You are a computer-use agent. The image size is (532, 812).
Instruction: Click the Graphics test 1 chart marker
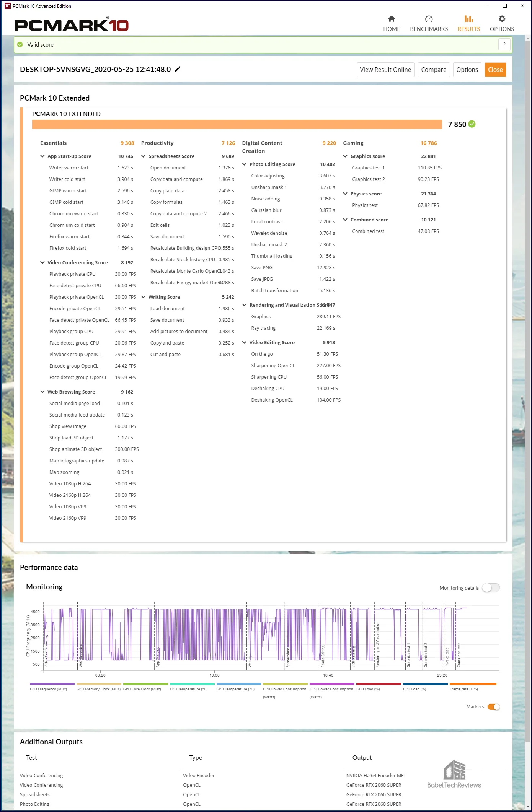coord(408,655)
